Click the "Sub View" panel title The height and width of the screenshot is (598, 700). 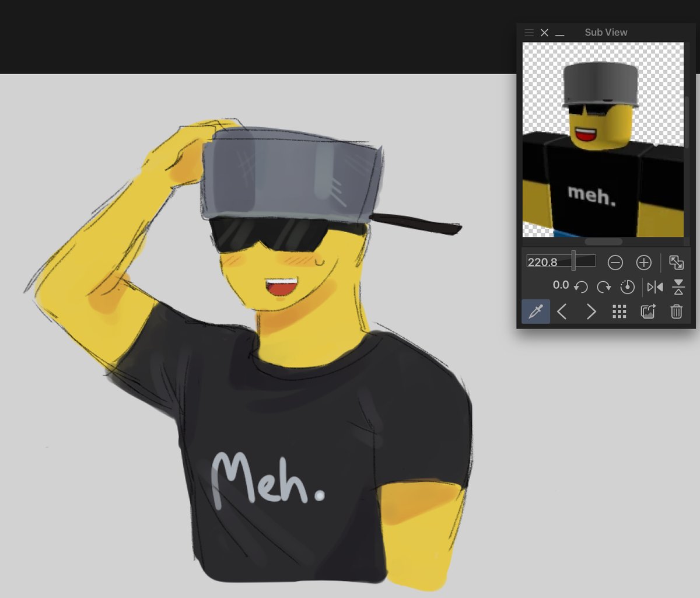606,33
